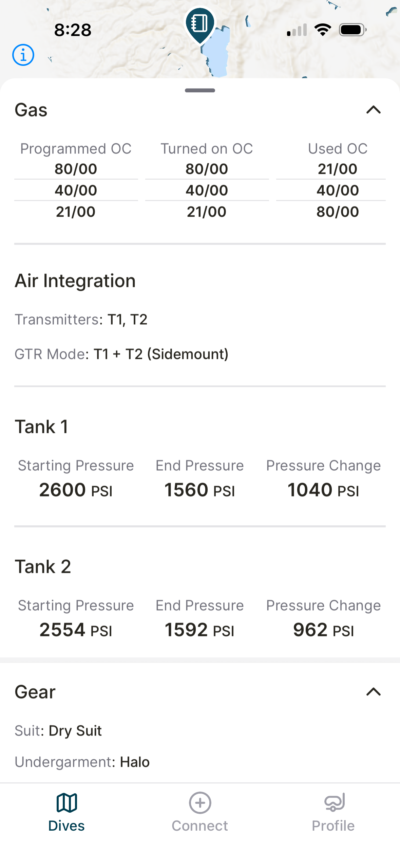This screenshot has width=400, height=868.
Task: Tap the Undergarment Halo entry
Action: click(x=134, y=762)
